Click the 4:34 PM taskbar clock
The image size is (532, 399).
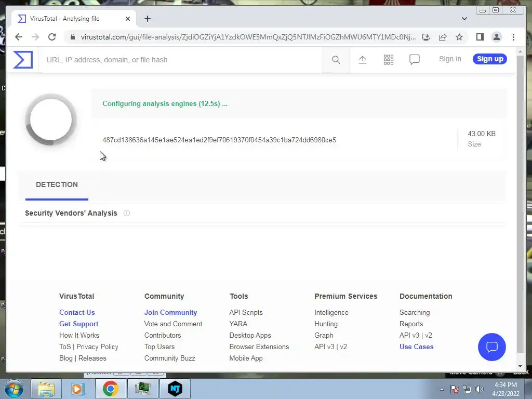tap(506, 385)
